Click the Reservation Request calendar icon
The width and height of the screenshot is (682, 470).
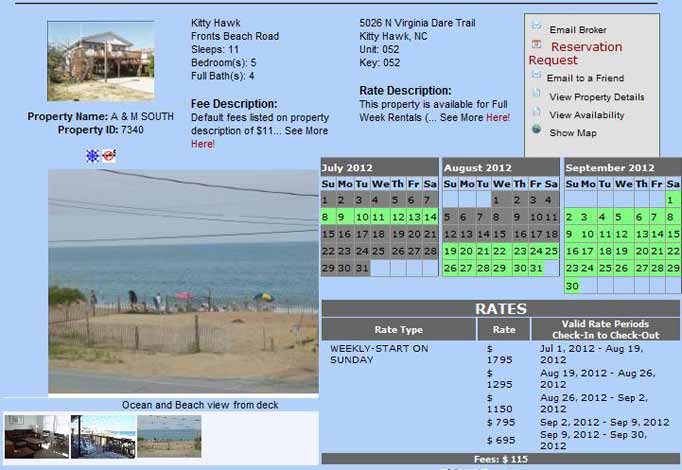537,45
